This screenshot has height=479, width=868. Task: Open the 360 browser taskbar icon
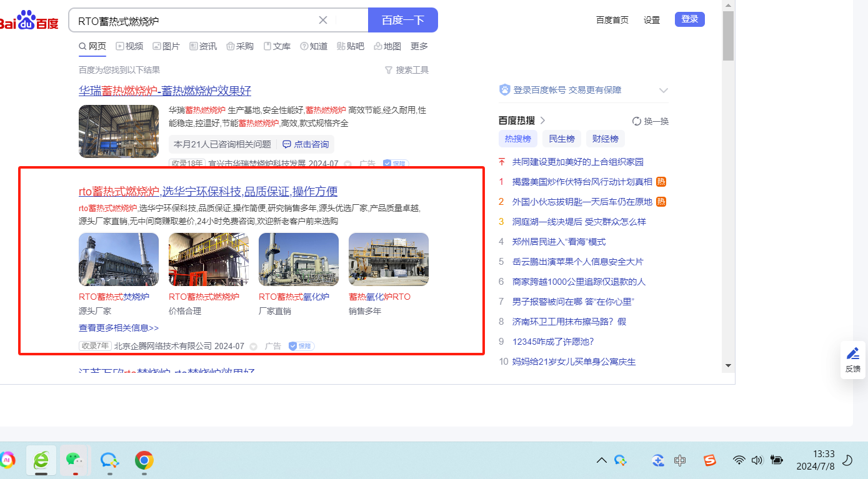click(41, 460)
